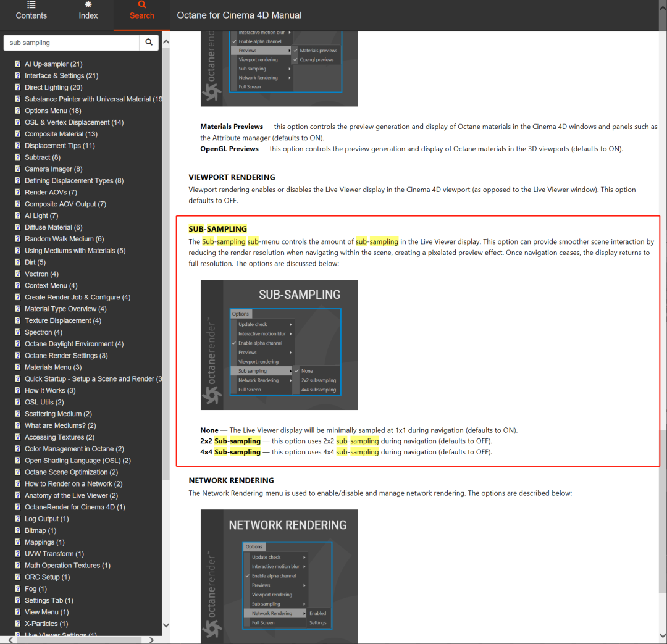Viewport: 667px width, 644px height.
Task: Click page icon beside Context Menu (4)
Action: (x=18, y=285)
